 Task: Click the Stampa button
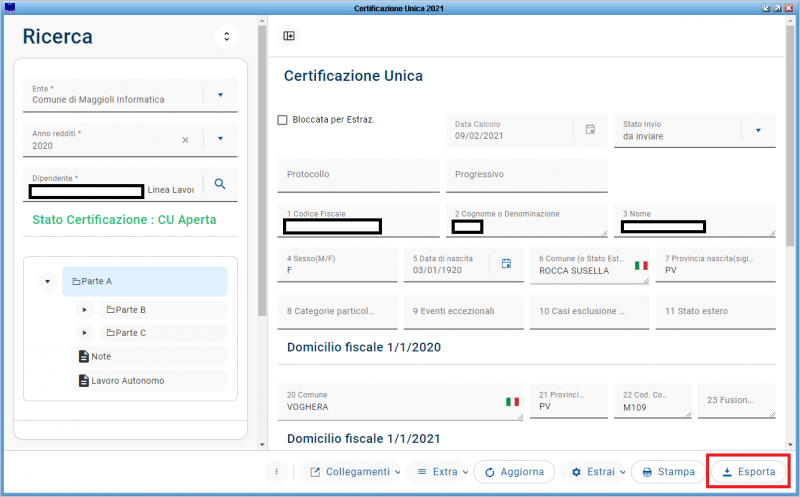(x=668, y=472)
